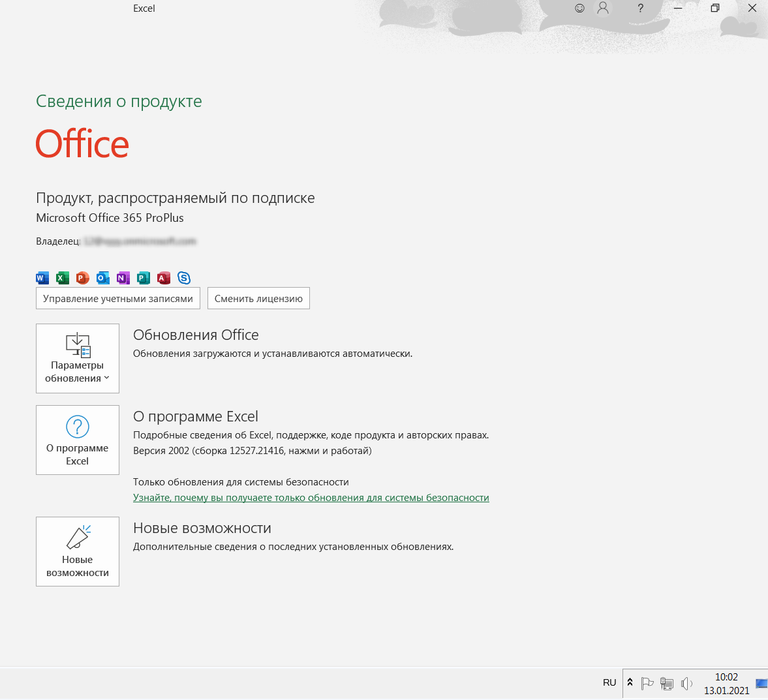Click the Word app icon
Image resolution: width=768 pixels, height=700 pixels.
tap(42, 278)
